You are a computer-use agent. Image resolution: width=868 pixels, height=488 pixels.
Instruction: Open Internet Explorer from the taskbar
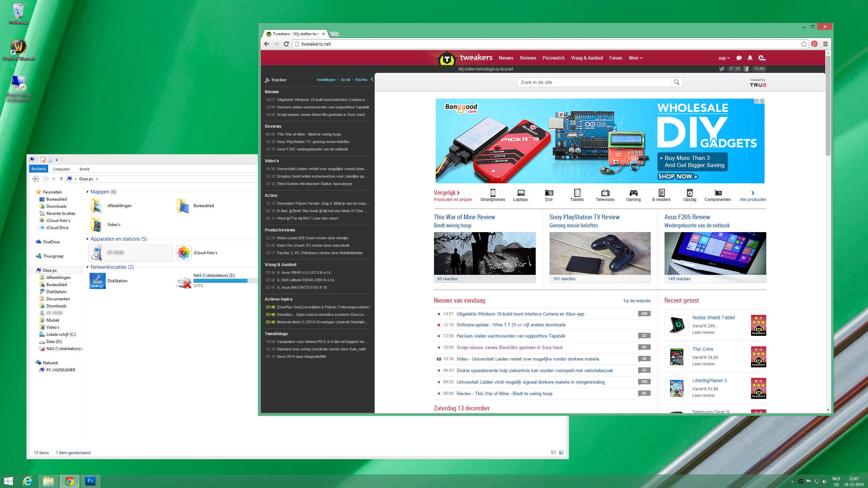click(27, 481)
